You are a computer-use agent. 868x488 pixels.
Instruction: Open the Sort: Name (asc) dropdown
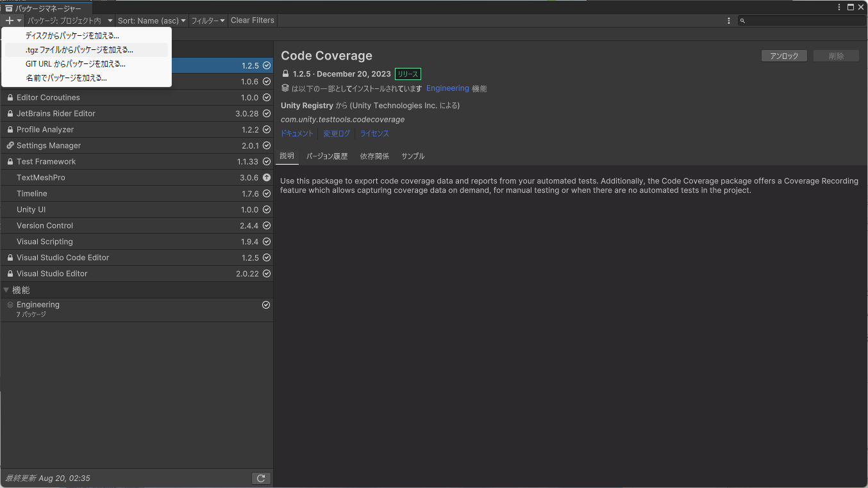click(x=152, y=20)
